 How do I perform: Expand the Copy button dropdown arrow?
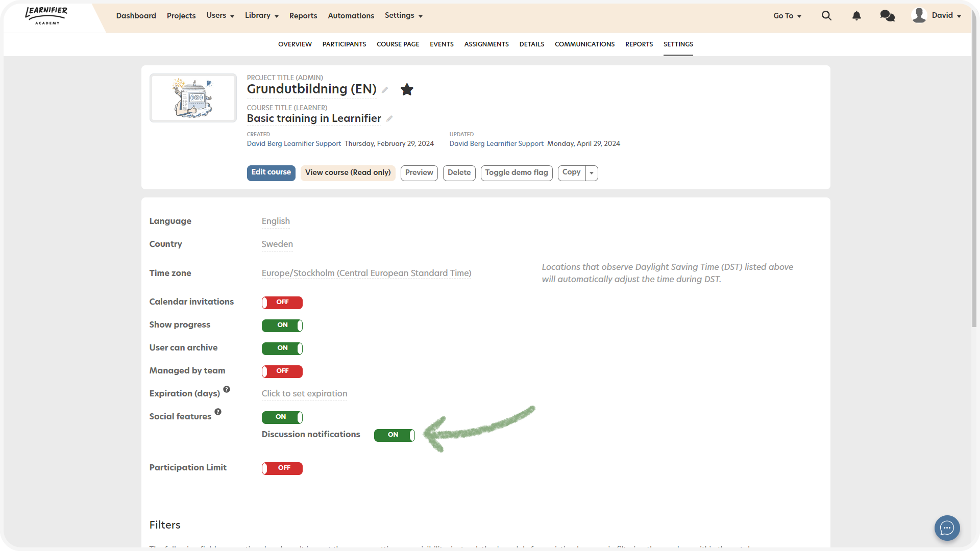coord(592,173)
